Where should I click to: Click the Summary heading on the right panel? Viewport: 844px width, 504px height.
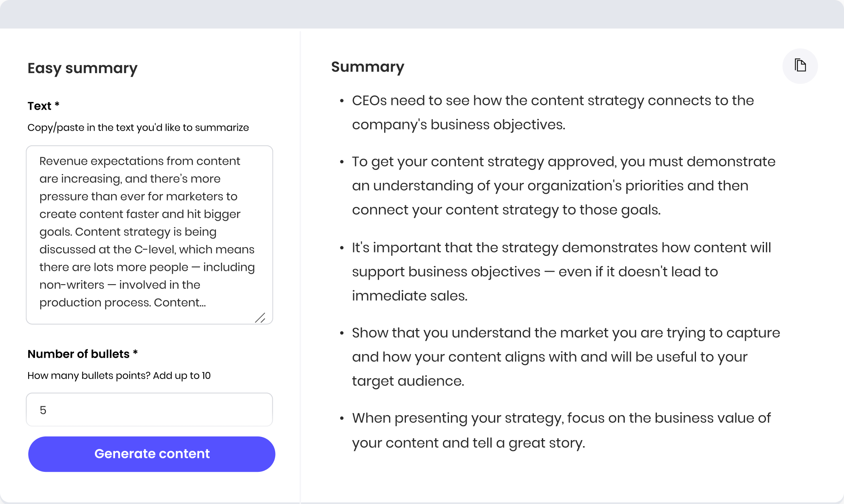point(368,67)
